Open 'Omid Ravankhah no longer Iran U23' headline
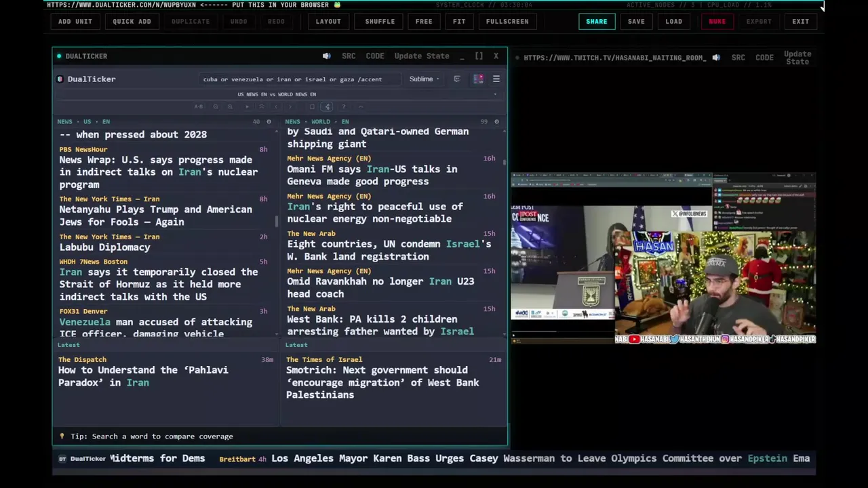The image size is (868, 488). [381, 287]
